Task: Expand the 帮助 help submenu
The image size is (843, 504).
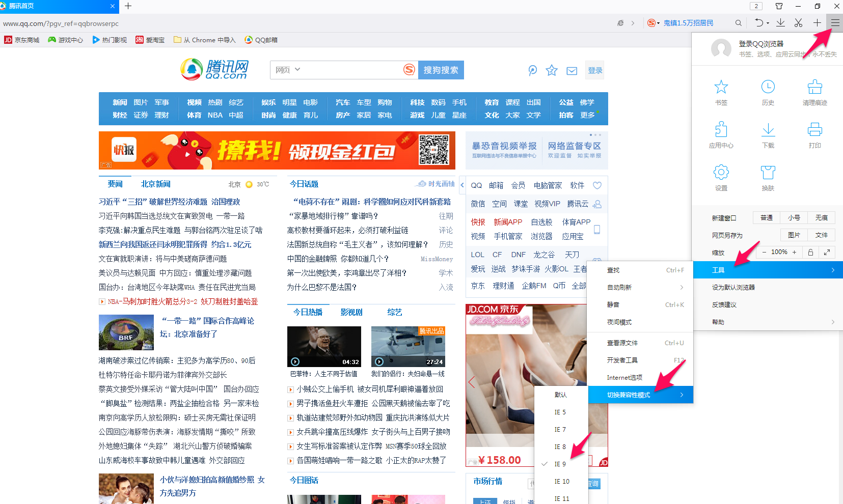Action: pyautogui.click(x=768, y=322)
